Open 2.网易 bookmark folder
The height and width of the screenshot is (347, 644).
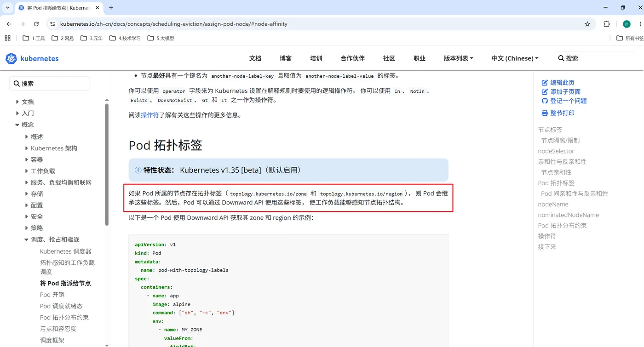tap(63, 38)
